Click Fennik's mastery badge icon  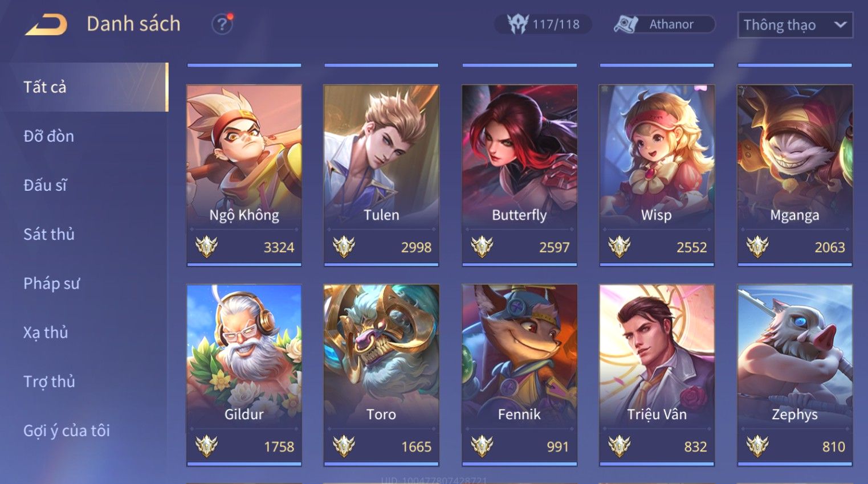482,446
